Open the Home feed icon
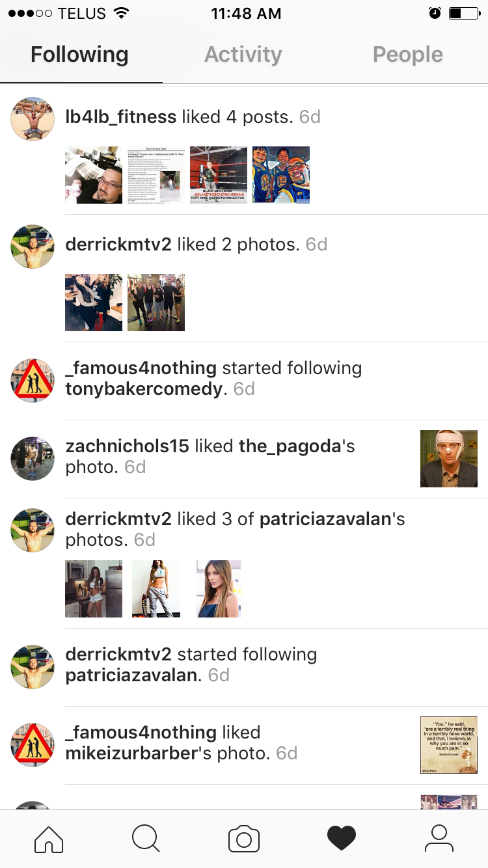The width and height of the screenshot is (488, 868). [x=49, y=839]
